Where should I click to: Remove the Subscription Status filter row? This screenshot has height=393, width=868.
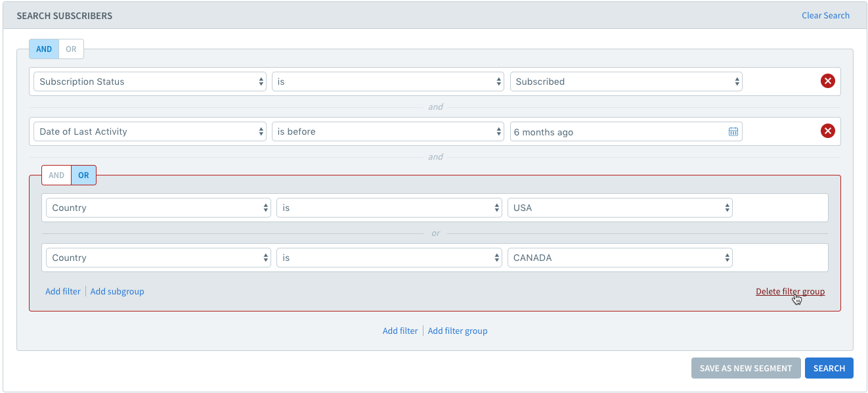point(828,81)
